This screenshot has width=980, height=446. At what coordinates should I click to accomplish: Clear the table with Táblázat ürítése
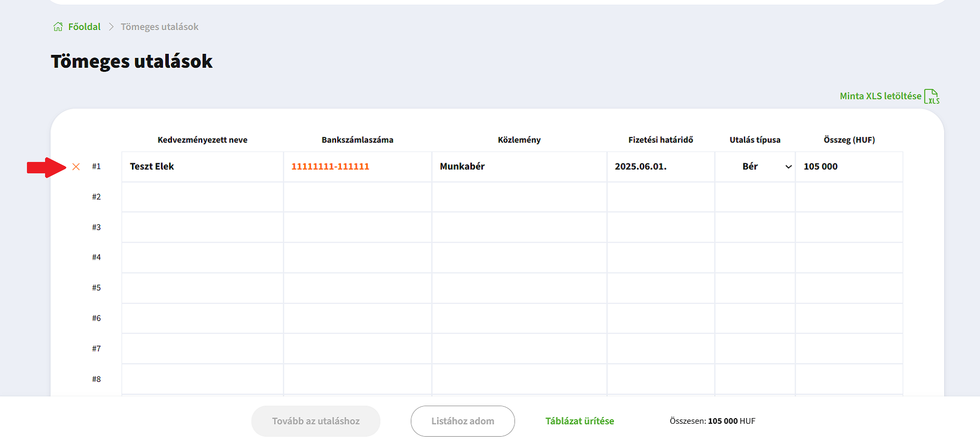580,421
